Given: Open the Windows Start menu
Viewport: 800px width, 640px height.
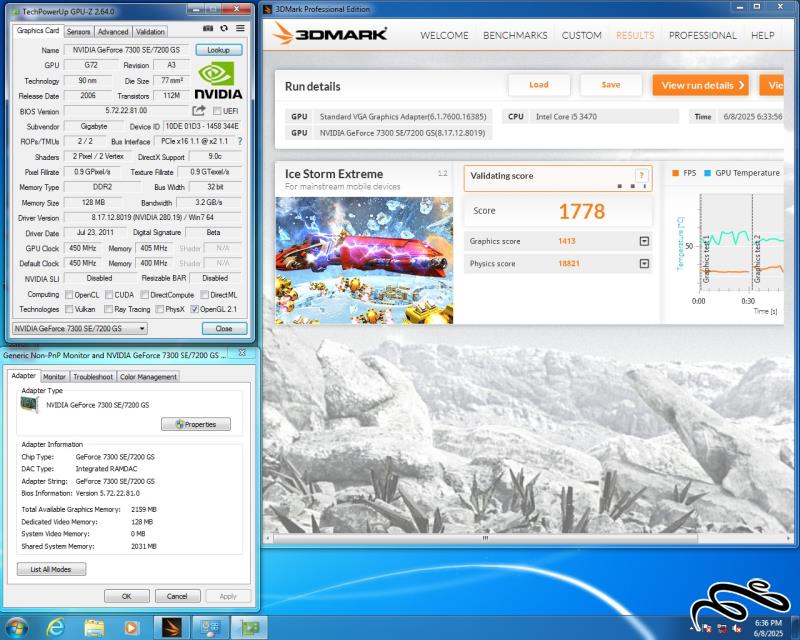Looking at the screenshot, I should tap(16, 627).
